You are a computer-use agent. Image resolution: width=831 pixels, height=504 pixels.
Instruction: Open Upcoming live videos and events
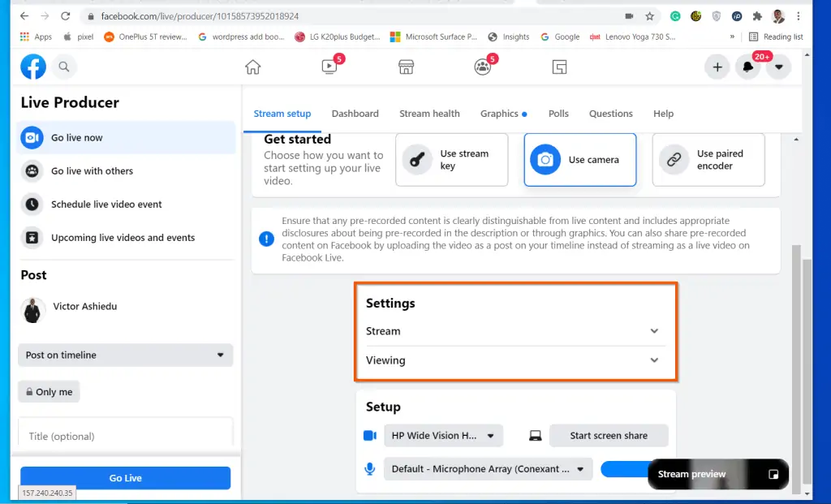tap(126, 238)
